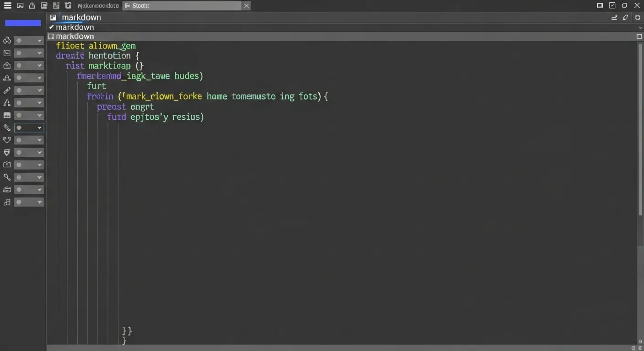Click the warning triangle icon in the top toolbar
This screenshot has width=644, height=351.
32,5
